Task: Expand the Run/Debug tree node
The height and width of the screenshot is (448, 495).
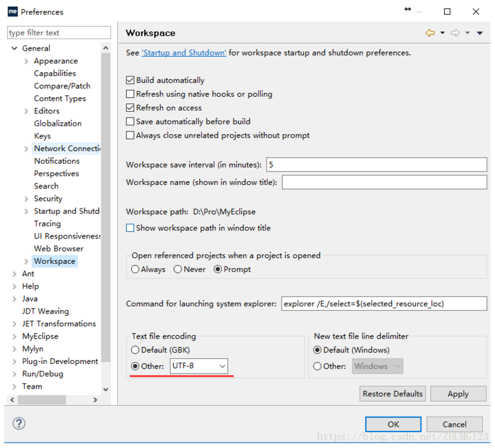Action: point(14,374)
